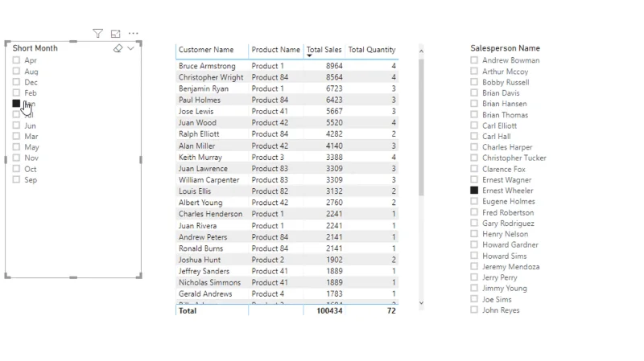Deselect Ernest Wheeler salesperson checkbox
Viewport: 644px width, 361px height.
pyautogui.click(x=474, y=191)
